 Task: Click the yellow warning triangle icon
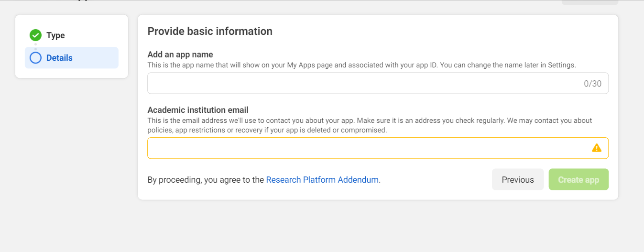[x=596, y=148]
